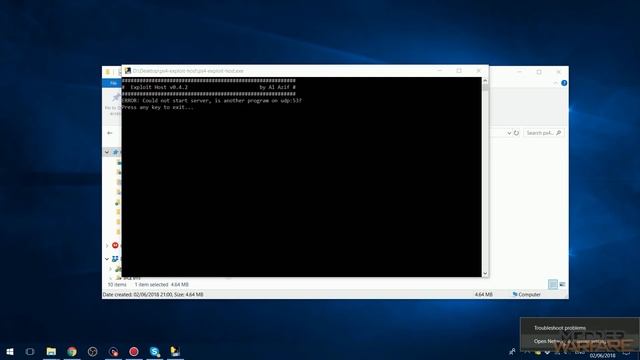Image resolution: width=640 pixels, height=360 pixels.
Task: Click the red record icon on taskbar
Action: [134, 351]
